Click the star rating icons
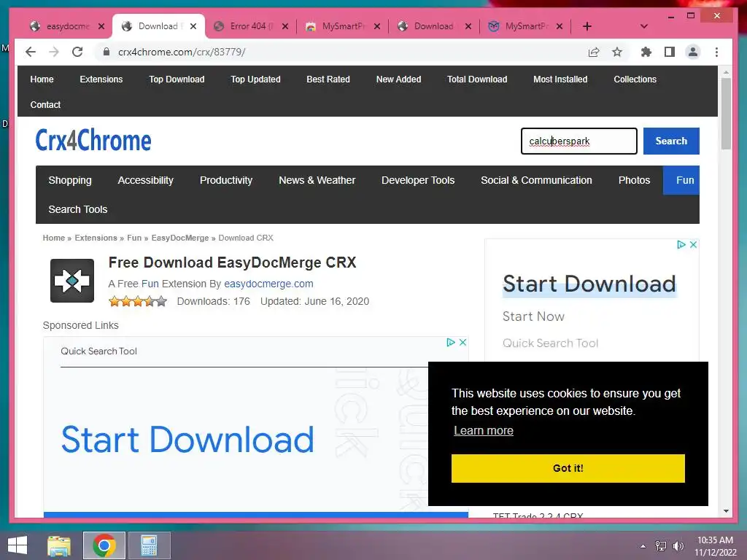 click(x=138, y=301)
